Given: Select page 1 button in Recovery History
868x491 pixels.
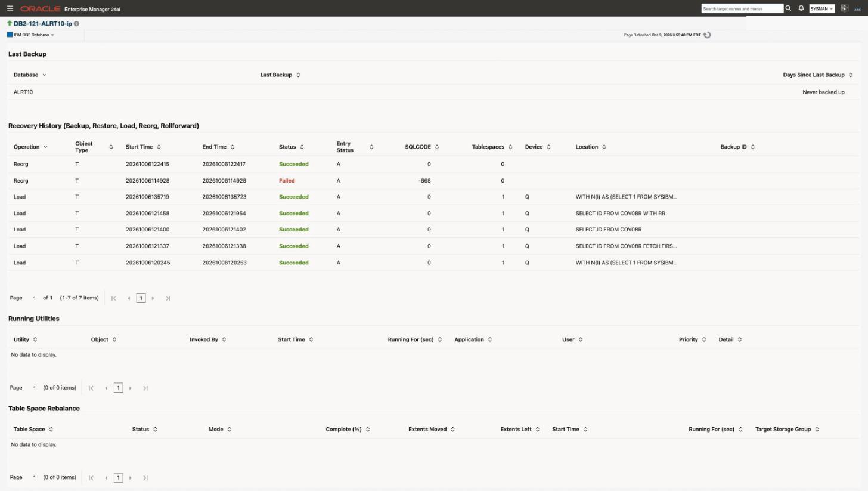Looking at the screenshot, I should pyautogui.click(x=141, y=298).
